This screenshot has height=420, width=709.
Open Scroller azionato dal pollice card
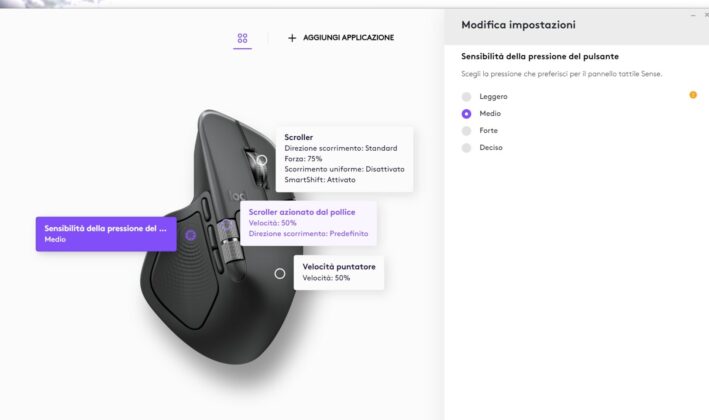coord(308,223)
